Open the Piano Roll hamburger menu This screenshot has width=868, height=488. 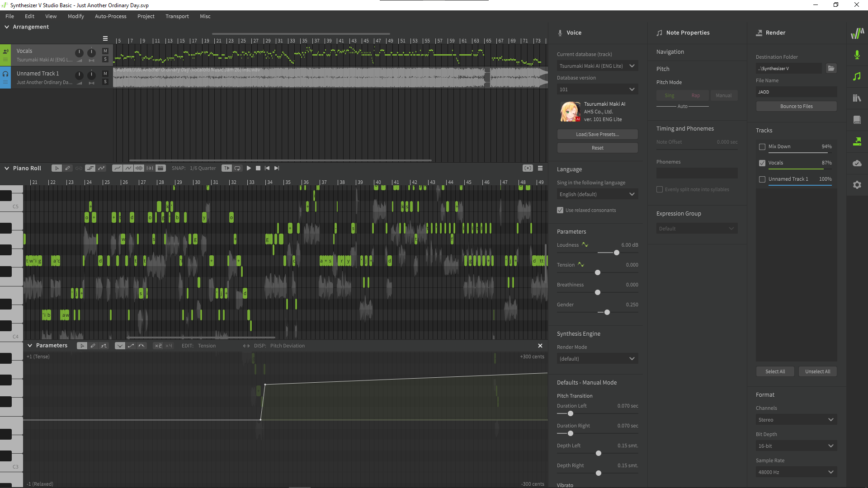click(x=540, y=168)
